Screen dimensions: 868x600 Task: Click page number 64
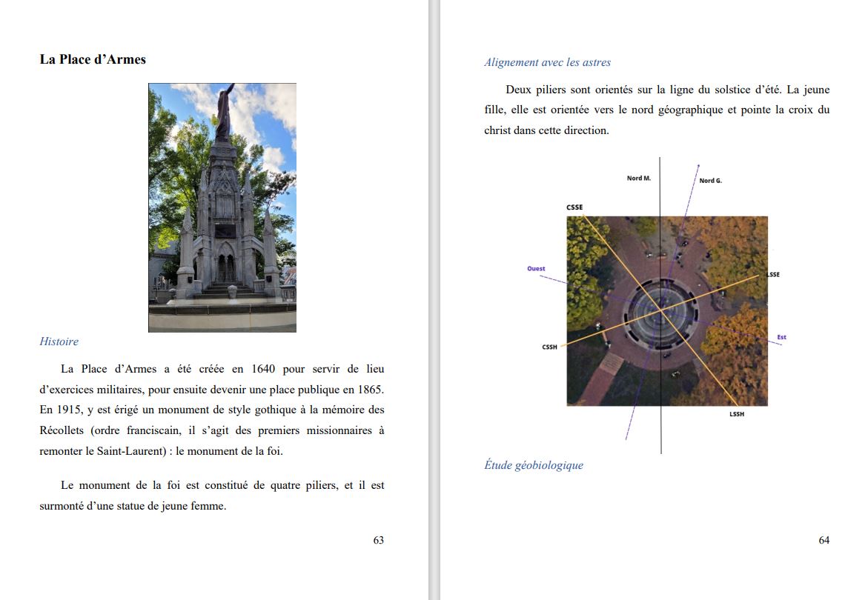pos(824,540)
